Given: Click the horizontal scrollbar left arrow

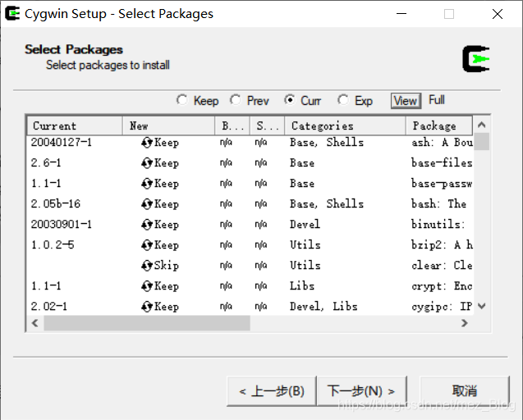Looking at the screenshot, I should coord(35,323).
